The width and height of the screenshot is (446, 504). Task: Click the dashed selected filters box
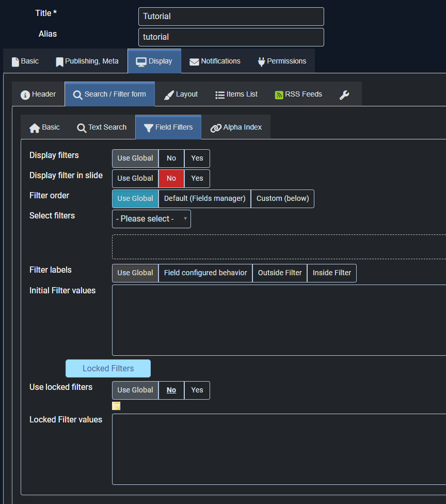[279, 247]
